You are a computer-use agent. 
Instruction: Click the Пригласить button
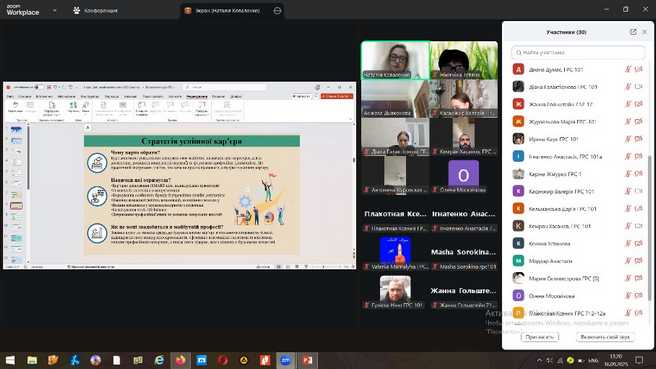[x=540, y=337]
